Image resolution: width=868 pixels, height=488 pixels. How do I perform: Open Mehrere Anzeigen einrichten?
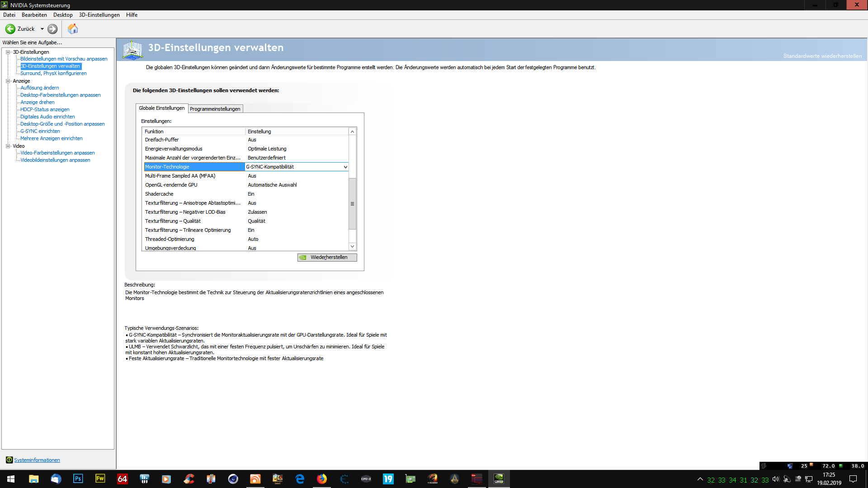click(x=52, y=138)
